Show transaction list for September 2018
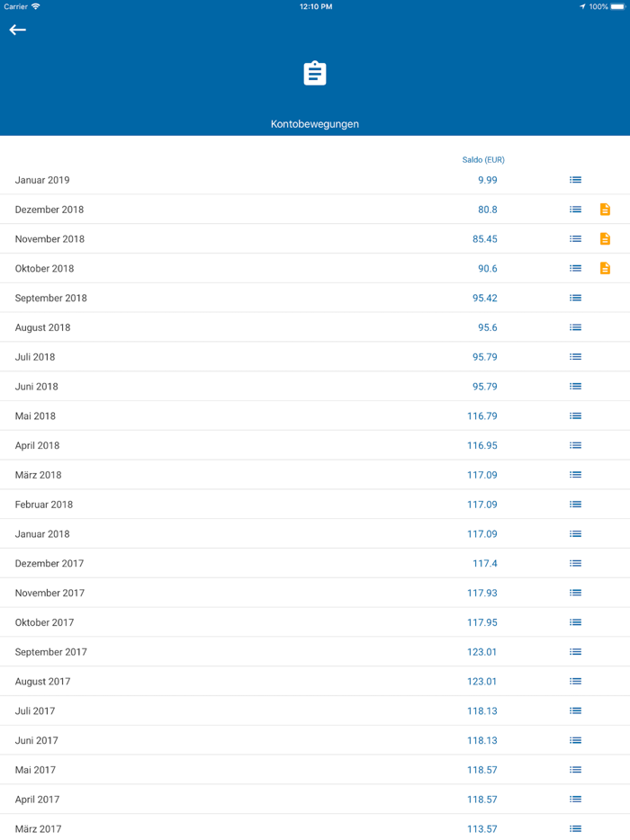Screen dimensions: 630x840 575,298
